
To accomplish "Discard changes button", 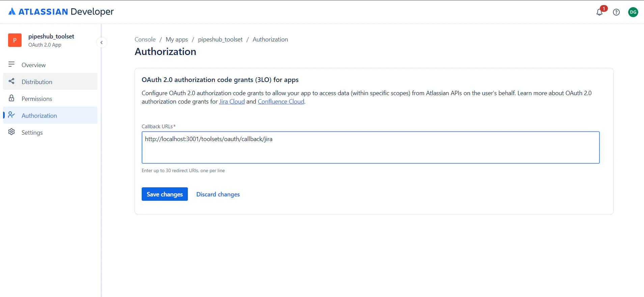I will (218, 194).
